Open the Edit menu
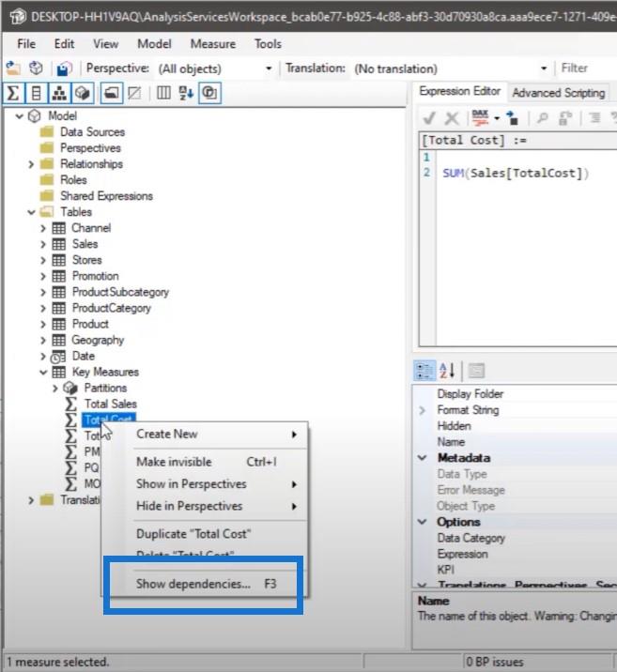Viewport: 617px width, 672px height. click(x=64, y=44)
